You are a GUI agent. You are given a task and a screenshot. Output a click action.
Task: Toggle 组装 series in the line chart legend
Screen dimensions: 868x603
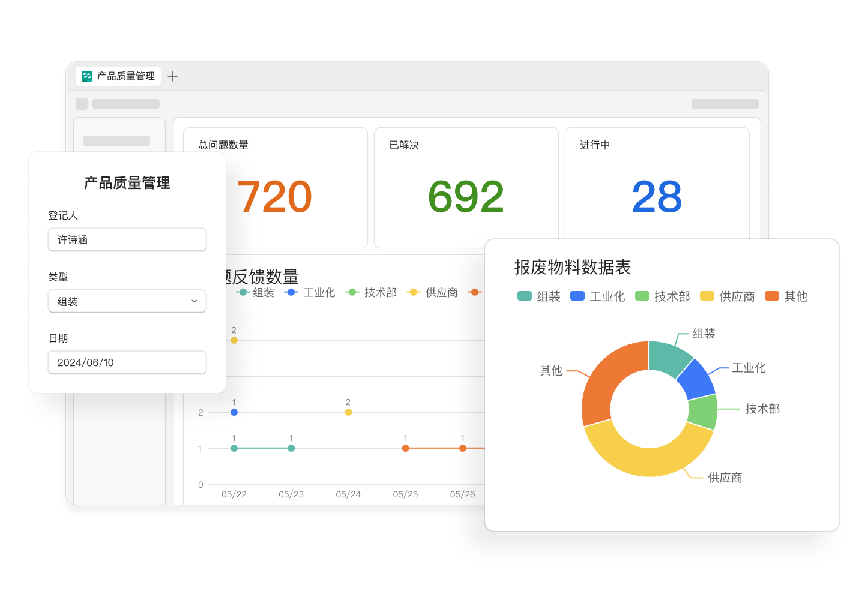[x=255, y=292]
